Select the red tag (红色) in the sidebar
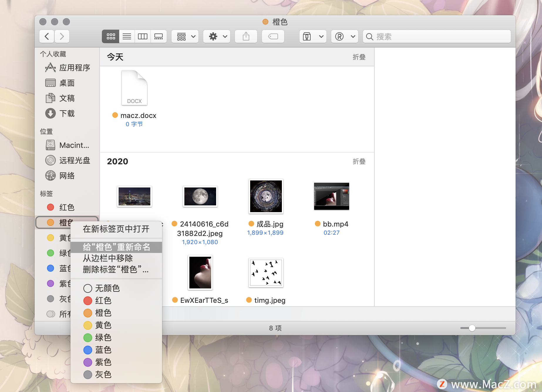This screenshot has height=392, width=542. pos(67,207)
